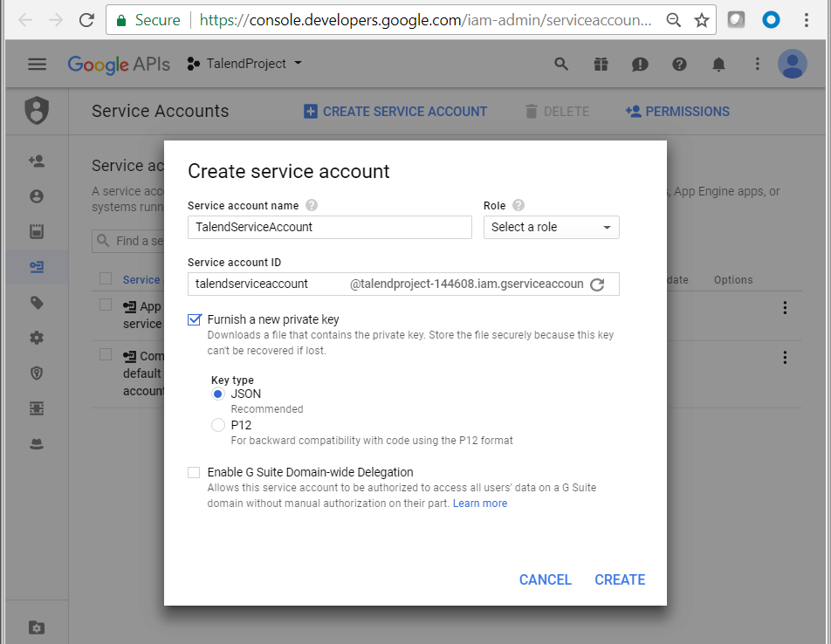Open the hamburger navigation menu
This screenshot has width=831, height=644.
pos(37,64)
